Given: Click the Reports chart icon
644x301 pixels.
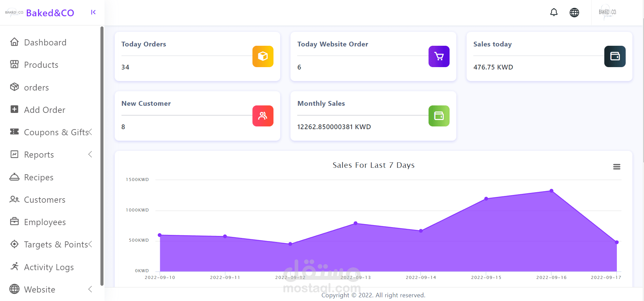Looking at the screenshot, I should tap(14, 154).
